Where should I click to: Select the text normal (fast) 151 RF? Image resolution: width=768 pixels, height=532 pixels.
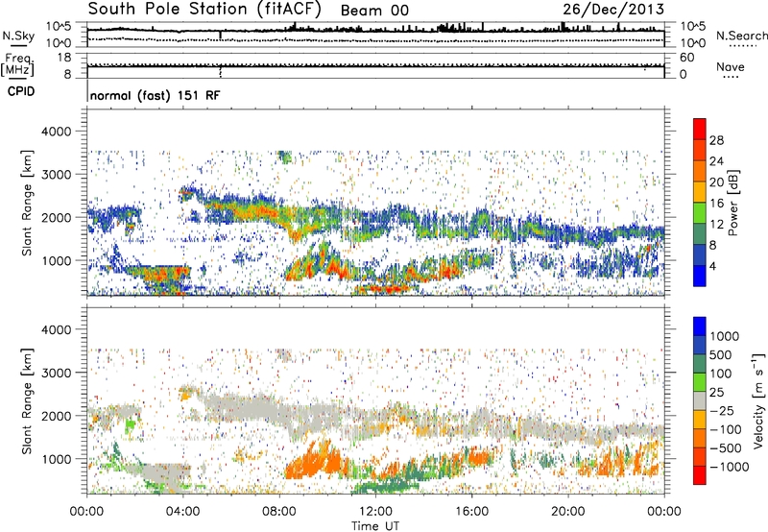155,95
